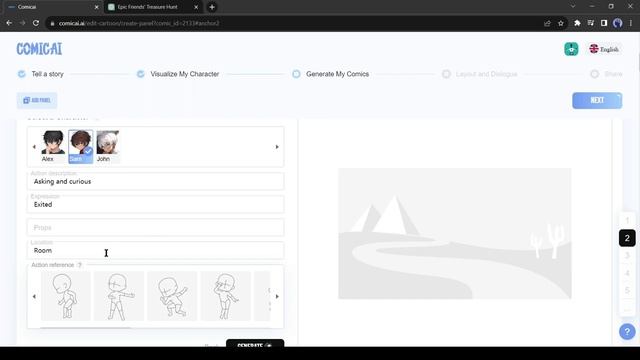Jump to panel 4 in navigator

[x=627, y=273]
